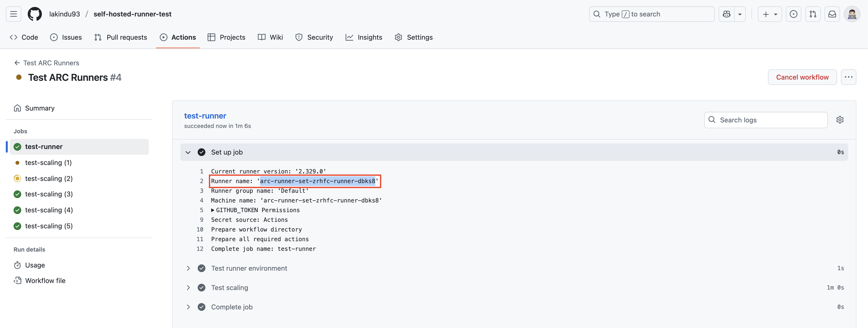Click the Usage stopwatch item
The height and width of the screenshot is (328, 868).
coord(35,265)
